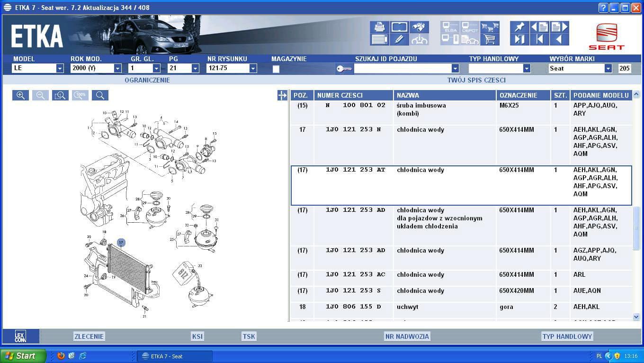Click the pencil edit icon
644x363 pixels.
pos(399,39)
